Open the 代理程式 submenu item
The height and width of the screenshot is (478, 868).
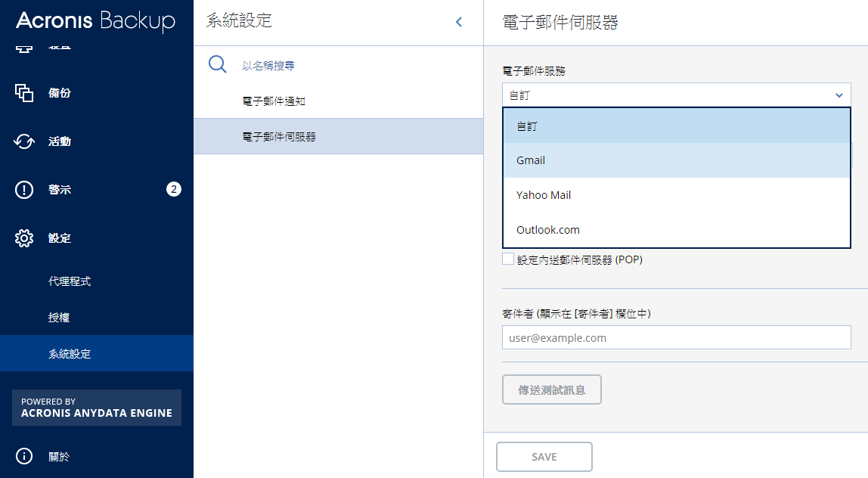coord(70,281)
